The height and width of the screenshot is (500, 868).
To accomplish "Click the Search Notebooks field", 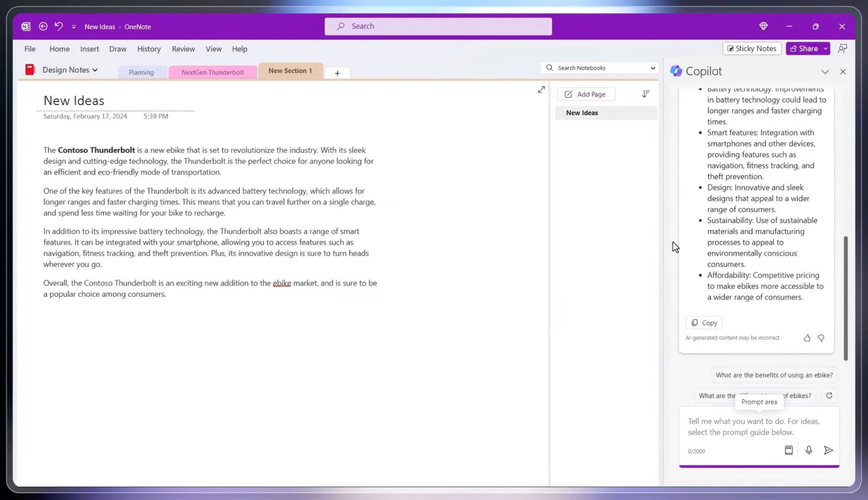I will coord(599,68).
